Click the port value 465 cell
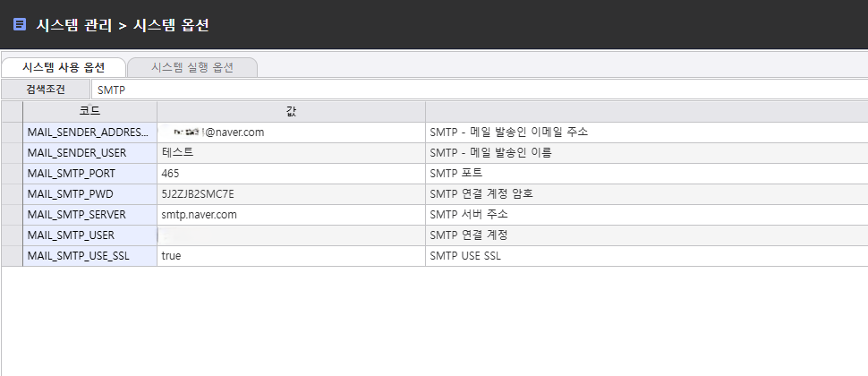 [291, 173]
